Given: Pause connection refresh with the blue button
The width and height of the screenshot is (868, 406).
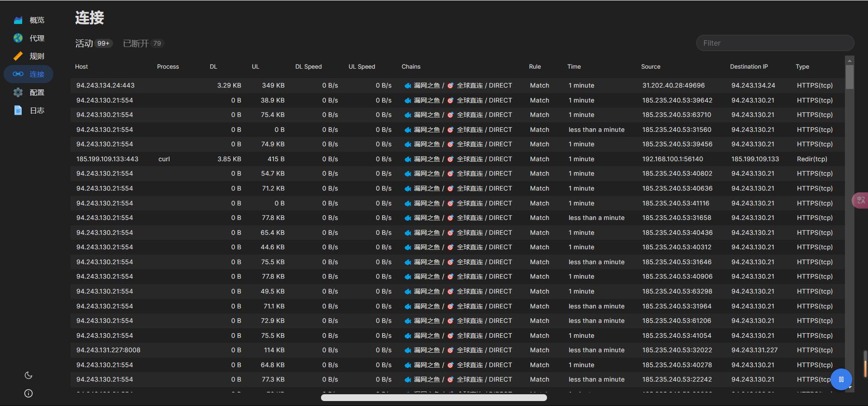Looking at the screenshot, I should coord(841,379).
